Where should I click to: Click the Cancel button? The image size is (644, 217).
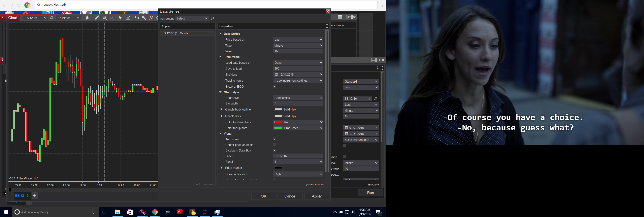290,196
